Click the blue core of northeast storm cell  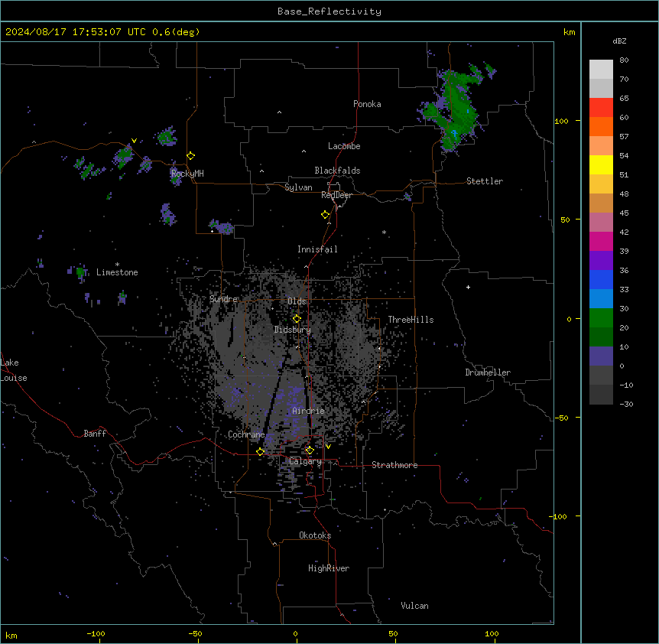[454, 134]
